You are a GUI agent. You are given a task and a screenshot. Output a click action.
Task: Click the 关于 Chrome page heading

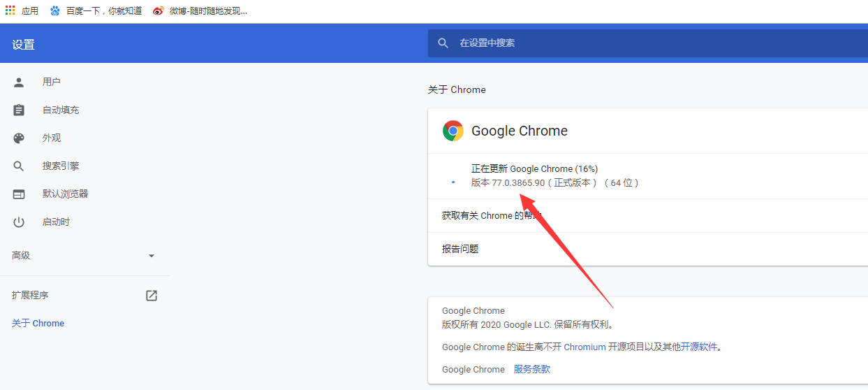coord(457,90)
